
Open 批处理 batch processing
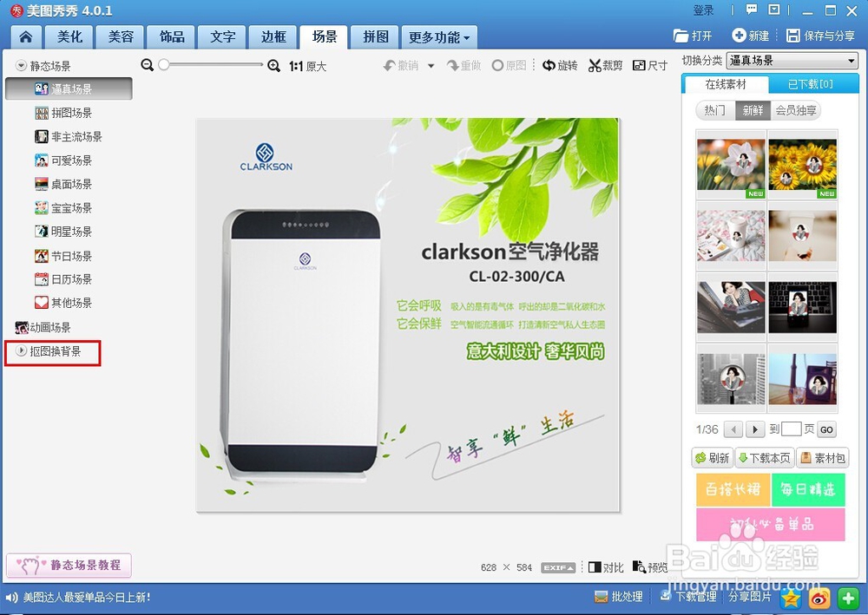(618, 597)
